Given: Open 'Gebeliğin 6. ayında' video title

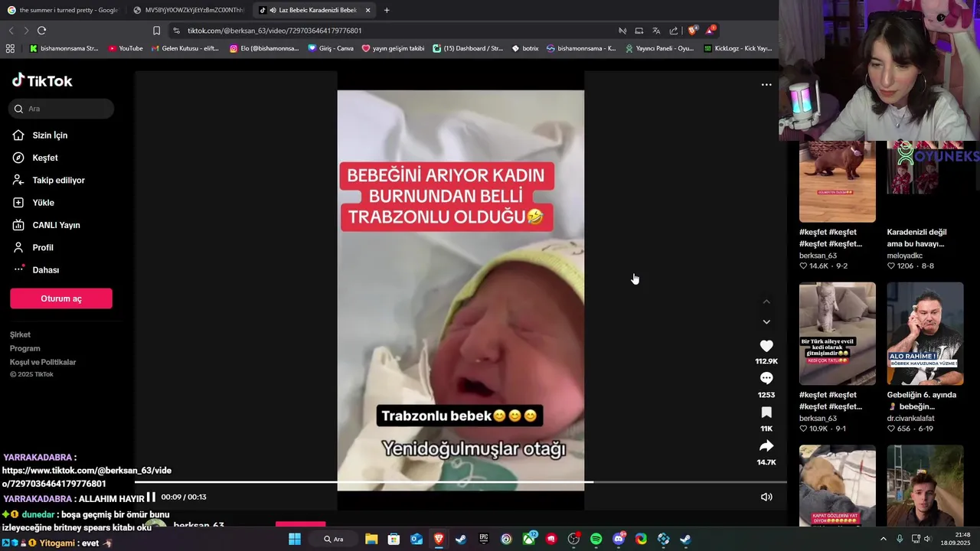Looking at the screenshot, I should [922, 401].
